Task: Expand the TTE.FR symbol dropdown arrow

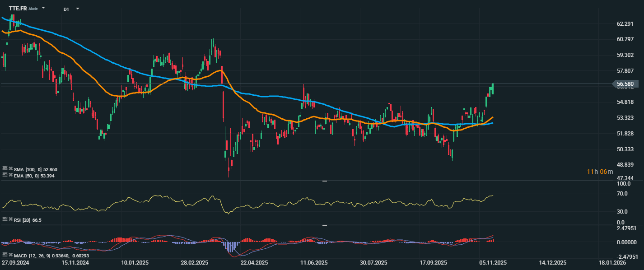Action: 43,8
